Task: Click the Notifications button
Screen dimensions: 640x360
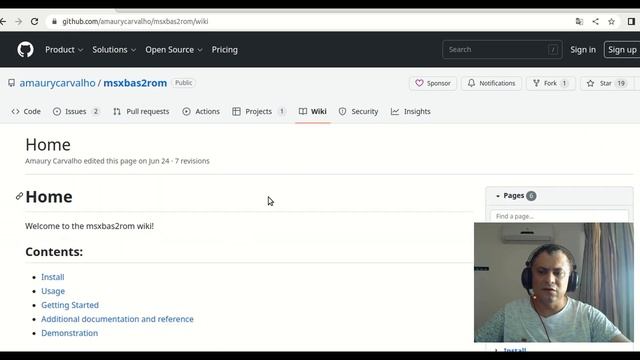Action: [491, 83]
